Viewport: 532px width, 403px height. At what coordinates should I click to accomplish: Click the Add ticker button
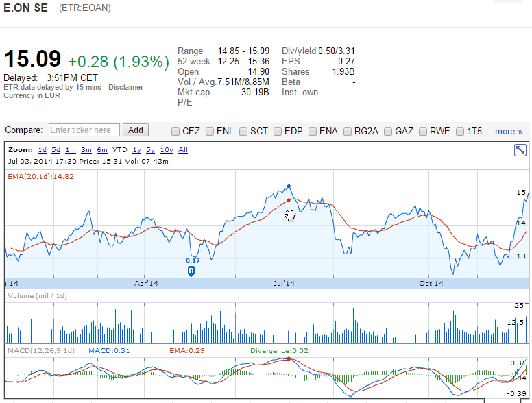tap(136, 130)
